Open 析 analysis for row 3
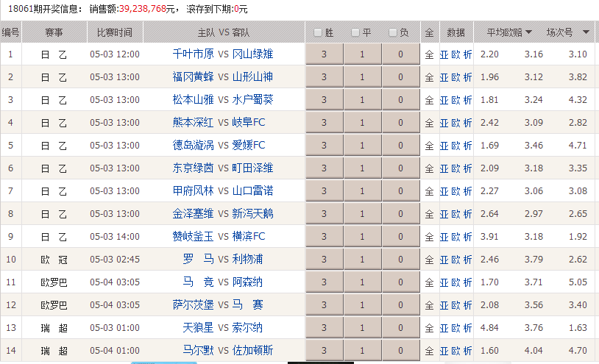 (467, 100)
